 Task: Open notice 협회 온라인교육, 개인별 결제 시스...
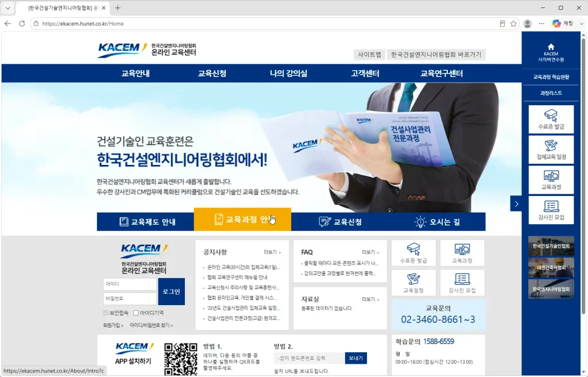242,298
